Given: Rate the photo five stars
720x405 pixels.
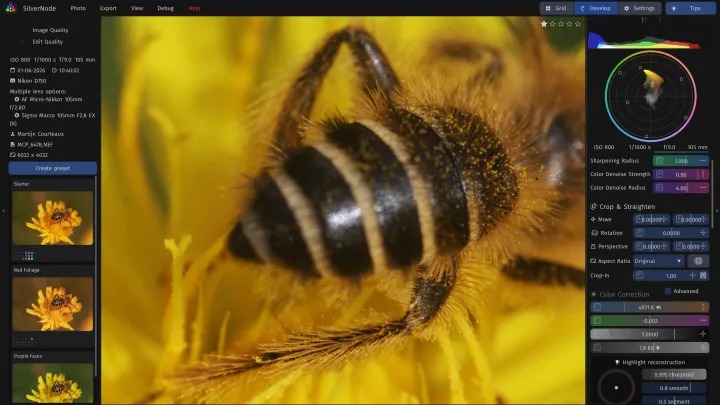Looking at the screenshot, I should coord(578,24).
